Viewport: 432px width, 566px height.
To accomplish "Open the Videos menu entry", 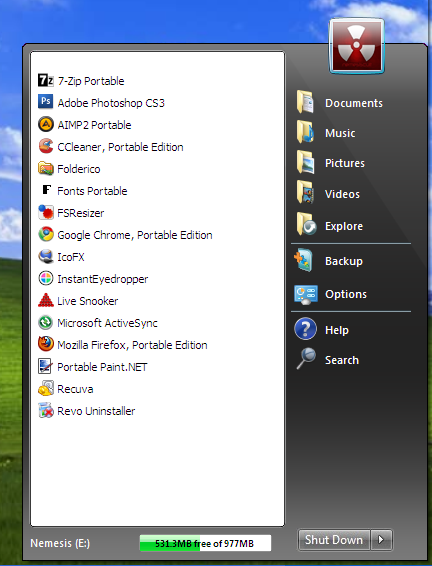I will pyautogui.click(x=342, y=194).
